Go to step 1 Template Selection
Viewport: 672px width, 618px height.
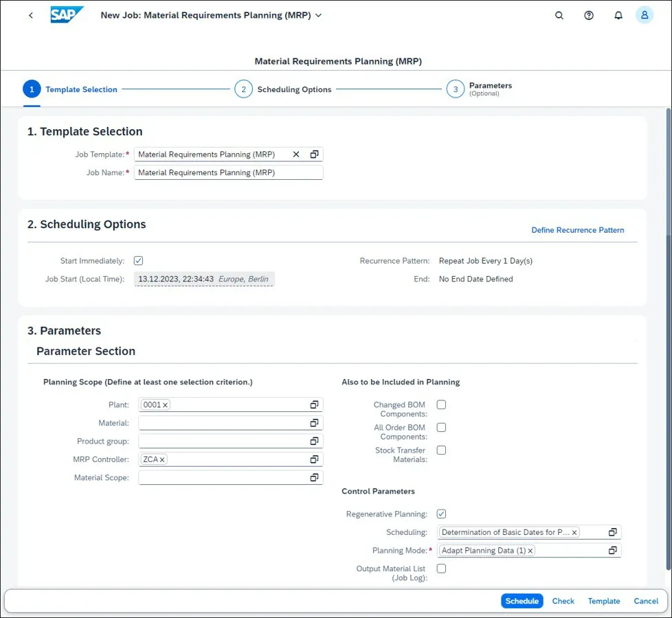[x=70, y=89]
